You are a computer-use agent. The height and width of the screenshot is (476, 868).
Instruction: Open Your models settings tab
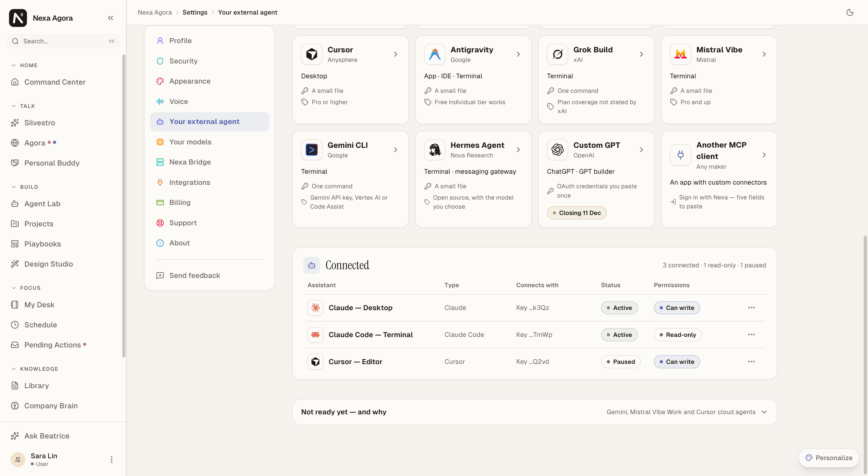tap(209, 142)
